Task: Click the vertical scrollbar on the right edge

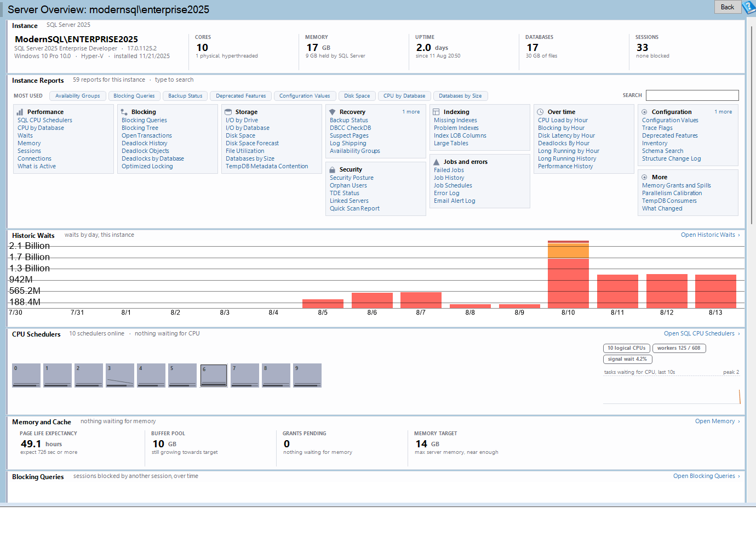Action: click(x=753, y=125)
